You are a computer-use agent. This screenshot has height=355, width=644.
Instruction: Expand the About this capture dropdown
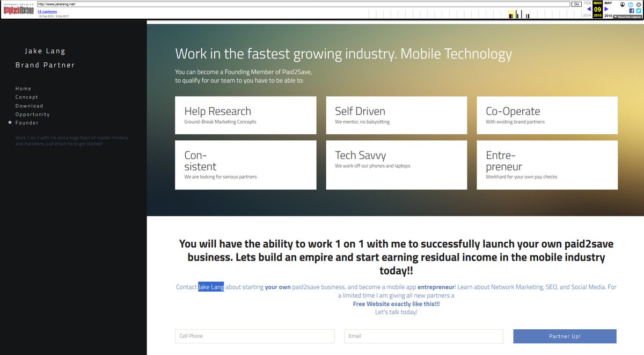coord(627,17)
